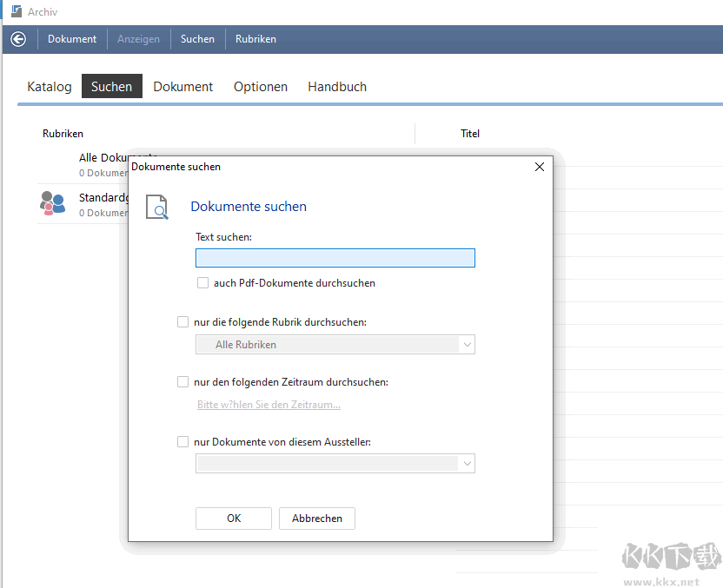Click the back arrow icon

18,39
